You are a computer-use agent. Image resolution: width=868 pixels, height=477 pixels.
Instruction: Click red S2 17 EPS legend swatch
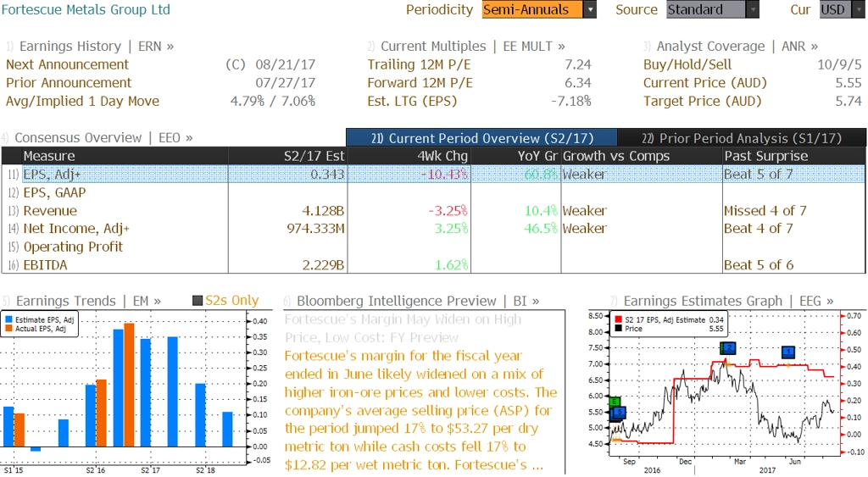pyautogui.click(x=618, y=320)
